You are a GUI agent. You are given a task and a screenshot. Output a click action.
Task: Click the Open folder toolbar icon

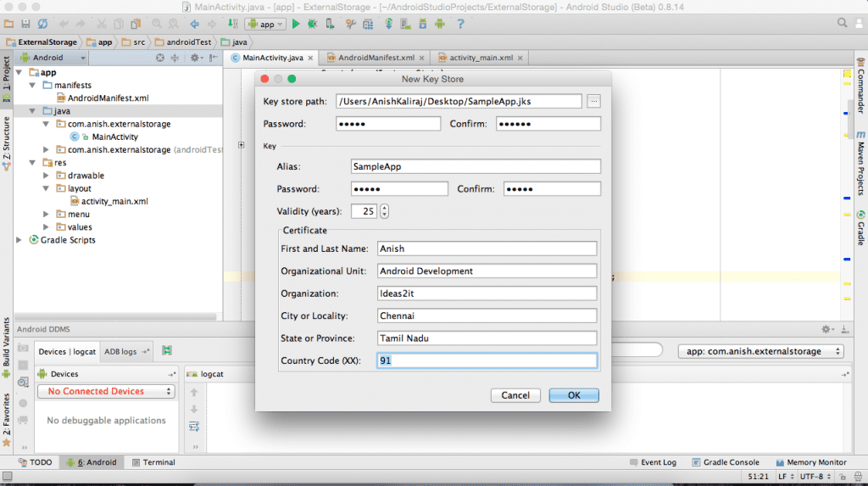coord(8,24)
